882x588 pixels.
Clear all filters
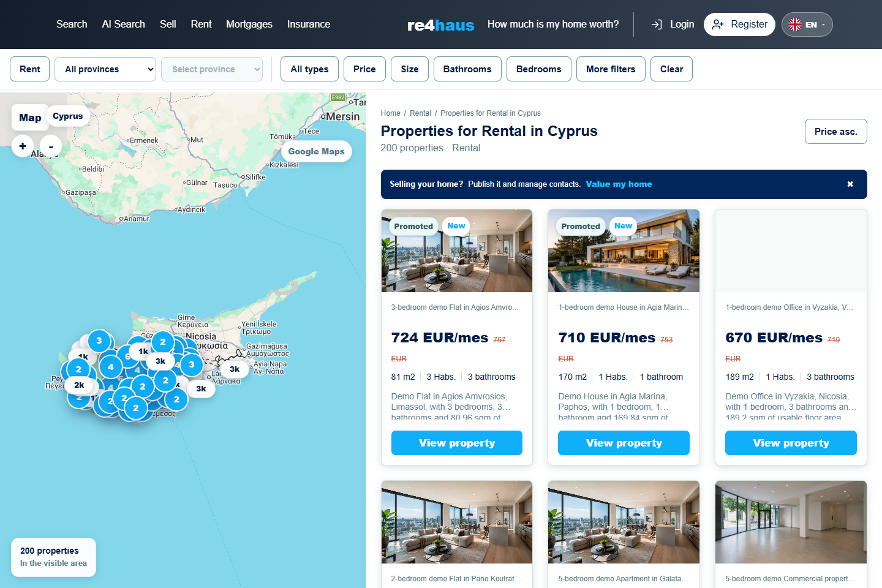[671, 69]
